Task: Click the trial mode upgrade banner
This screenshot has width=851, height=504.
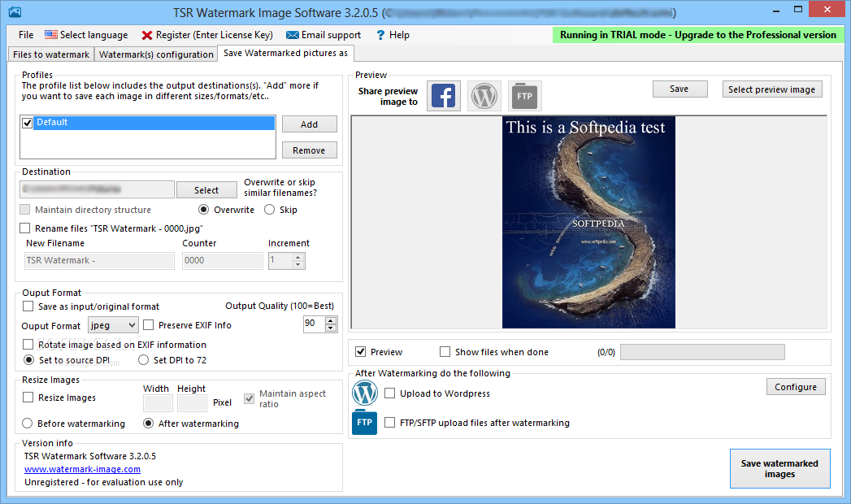Action: pyautogui.click(x=698, y=35)
